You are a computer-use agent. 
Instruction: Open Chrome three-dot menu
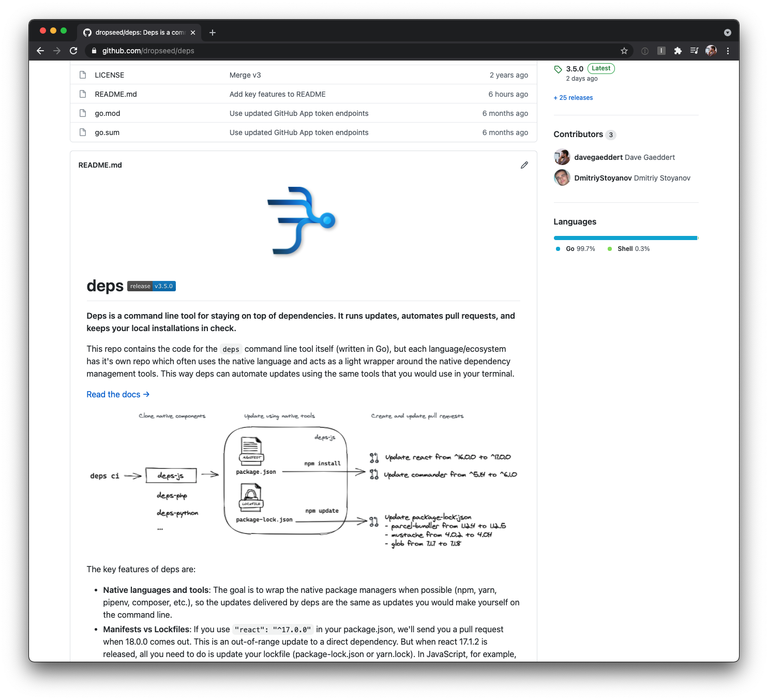click(728, 51)
